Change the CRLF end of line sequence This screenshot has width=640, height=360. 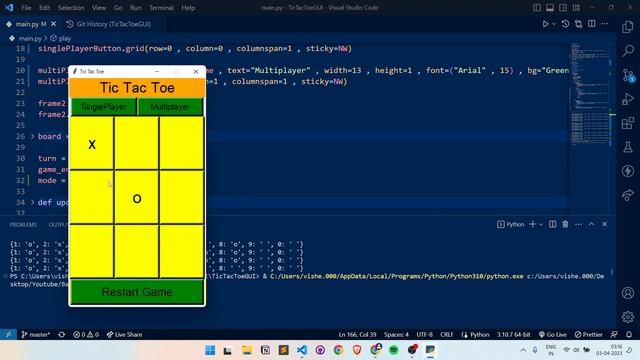point(447,334)
